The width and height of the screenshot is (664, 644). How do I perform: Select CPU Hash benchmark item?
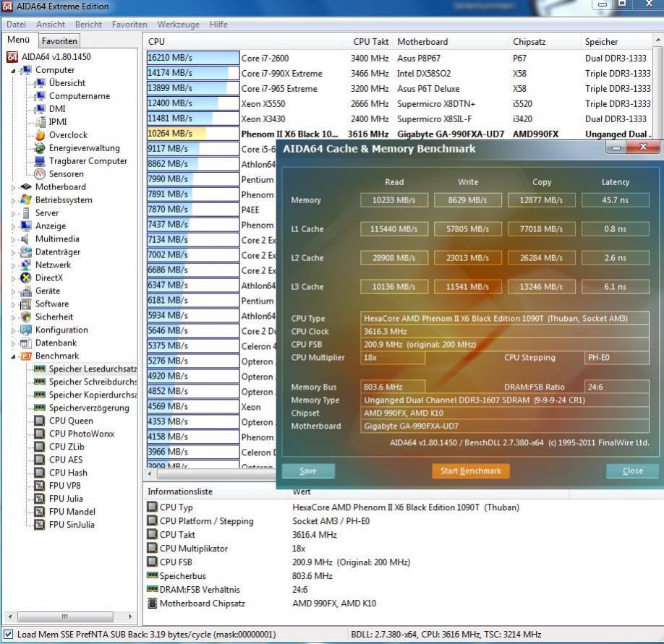click(68, 473)
